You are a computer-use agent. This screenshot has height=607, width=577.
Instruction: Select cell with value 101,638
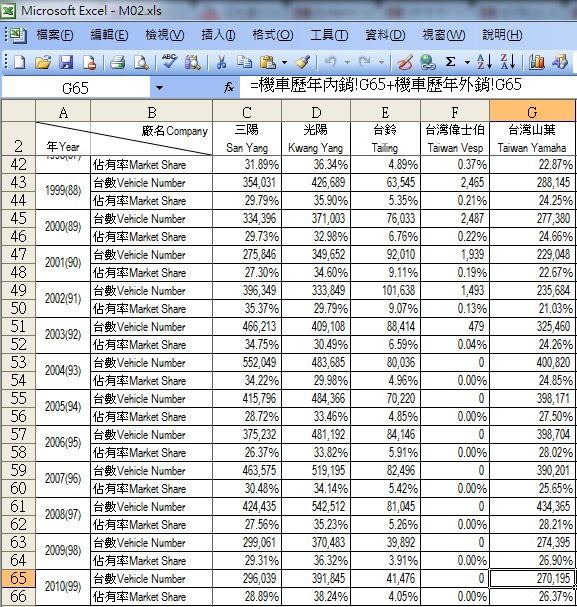[x=385, y=290]
